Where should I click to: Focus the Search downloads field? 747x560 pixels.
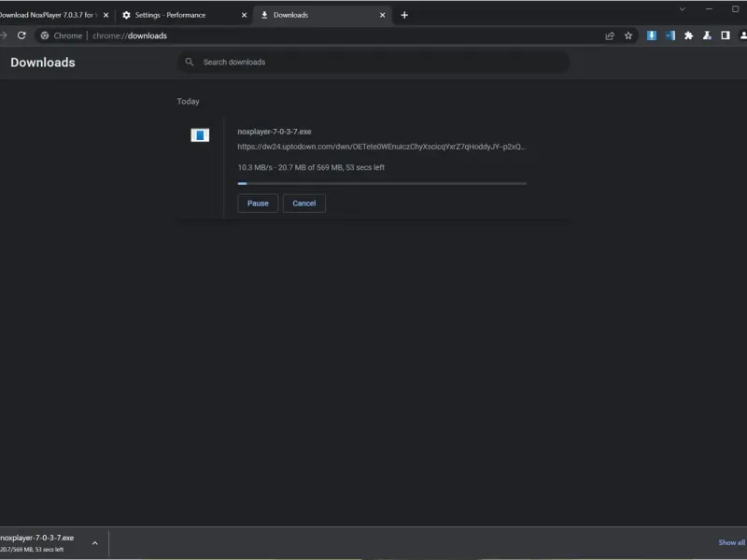pyautogui.click(x=373, y=62)
